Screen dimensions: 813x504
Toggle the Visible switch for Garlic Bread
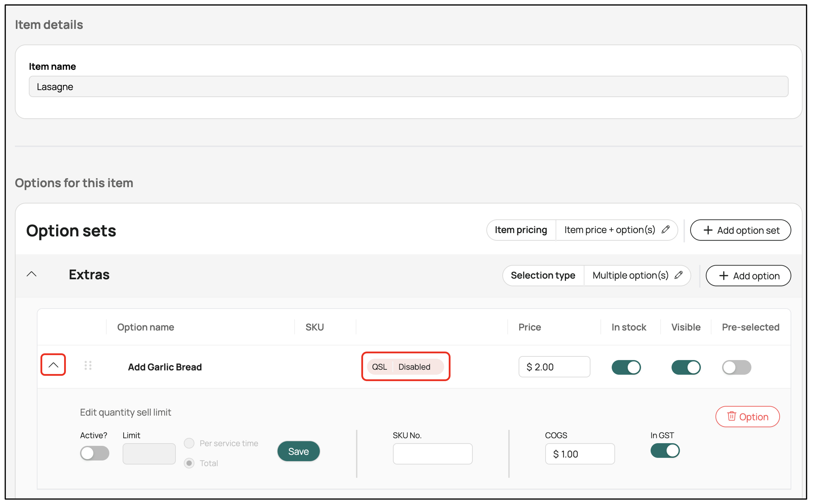point(686,367)
